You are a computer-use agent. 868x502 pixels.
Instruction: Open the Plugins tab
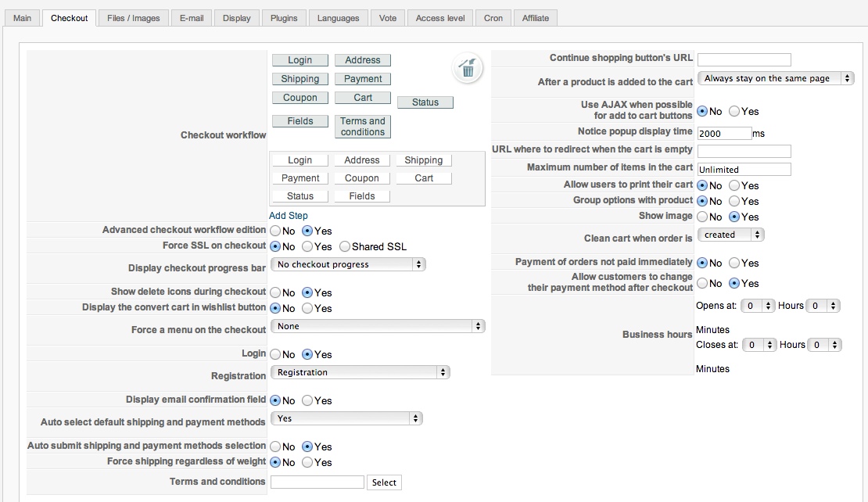(x=284, y=18)
